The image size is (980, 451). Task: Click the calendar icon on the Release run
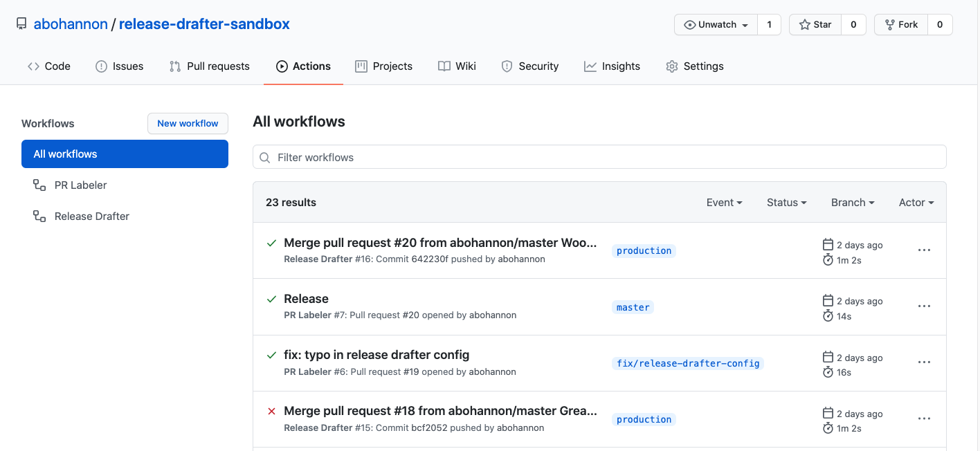(828, 301)
